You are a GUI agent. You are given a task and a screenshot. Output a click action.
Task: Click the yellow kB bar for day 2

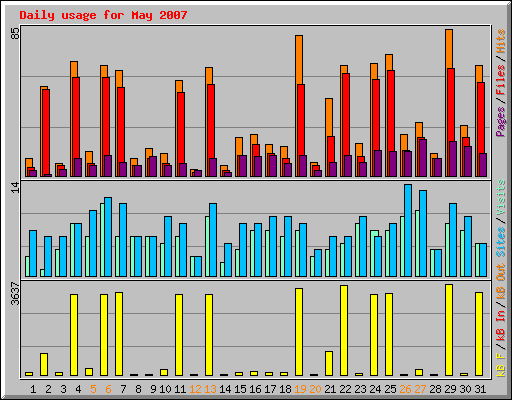[x=44, y=364]
